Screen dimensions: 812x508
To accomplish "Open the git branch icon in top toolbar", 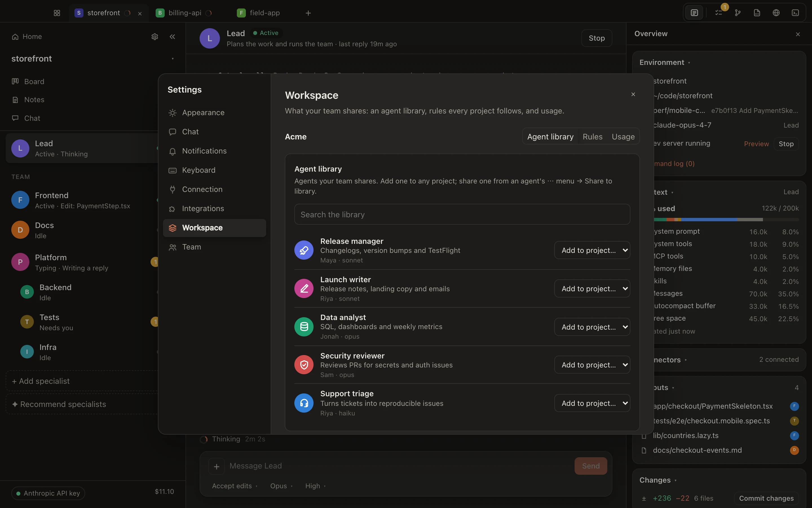I will (x=738, y=13).
